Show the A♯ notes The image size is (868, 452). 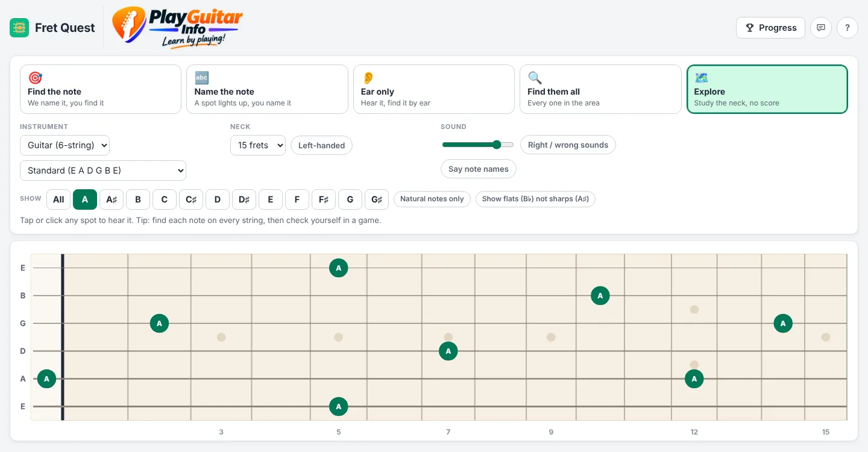(112, 199)
